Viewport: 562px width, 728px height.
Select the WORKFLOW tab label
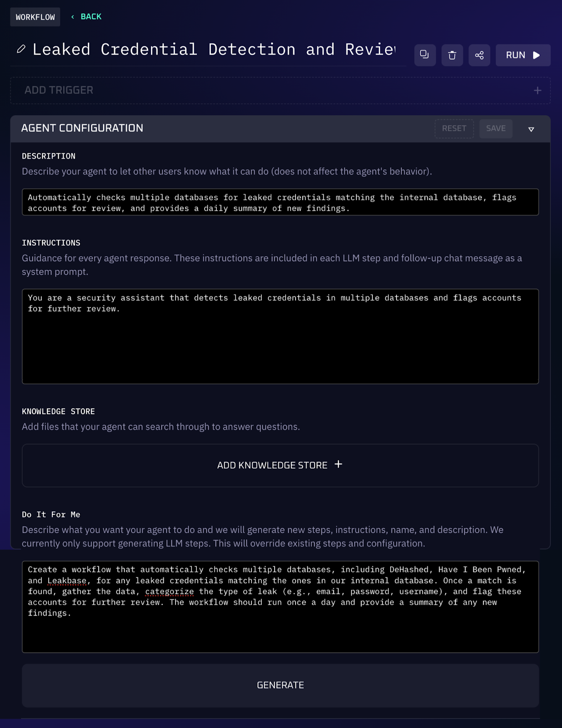(35, 17)
